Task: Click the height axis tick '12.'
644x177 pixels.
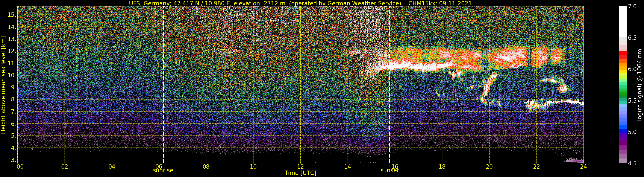Action: click(12, 51)
